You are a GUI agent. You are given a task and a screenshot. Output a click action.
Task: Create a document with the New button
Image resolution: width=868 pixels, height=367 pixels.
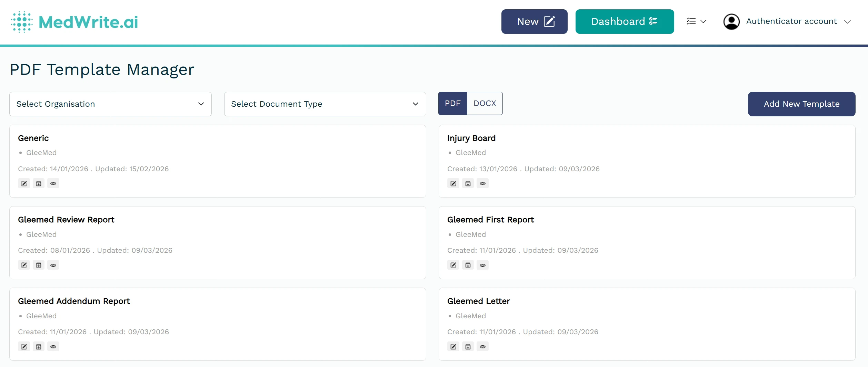click(534, 21)
